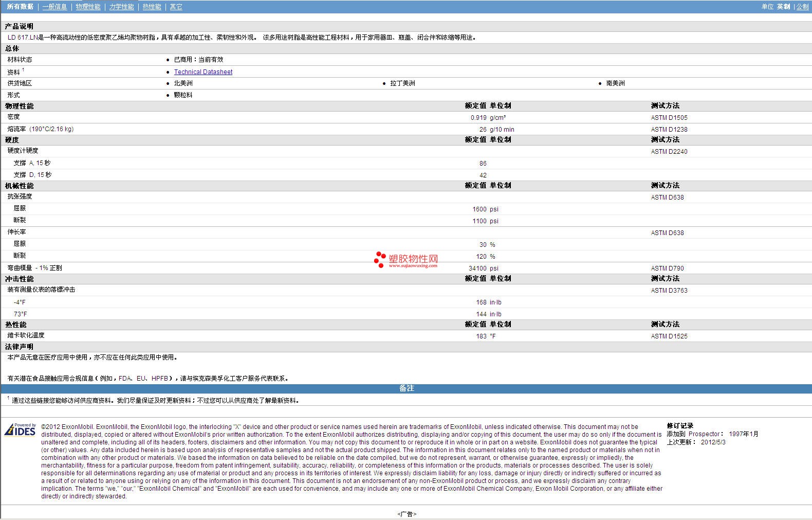Go to the 力学性能 tab
Viewport: 812px width, 520px height.
tap(121, 7)
